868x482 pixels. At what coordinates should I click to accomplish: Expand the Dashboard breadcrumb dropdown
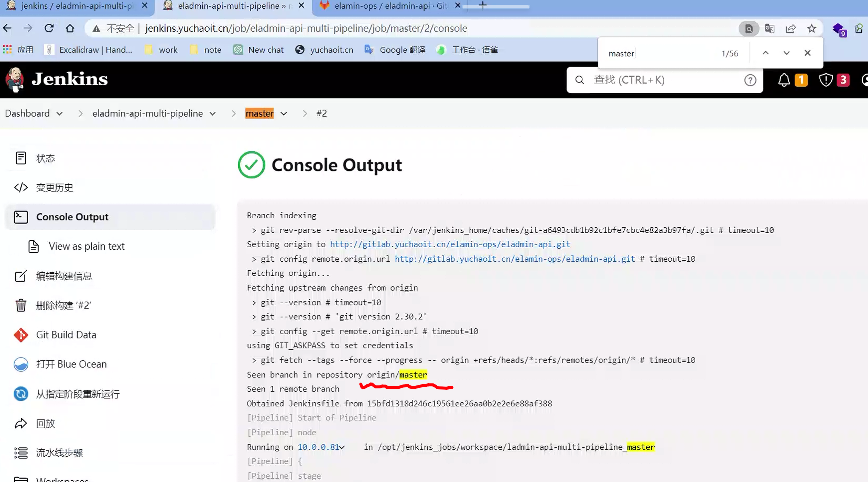(x=60, y=114)
